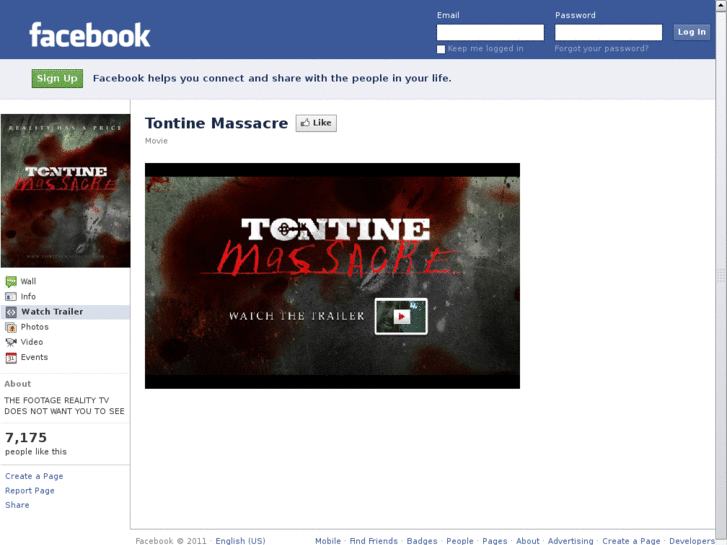Click the Share link

tap(17, 505)
